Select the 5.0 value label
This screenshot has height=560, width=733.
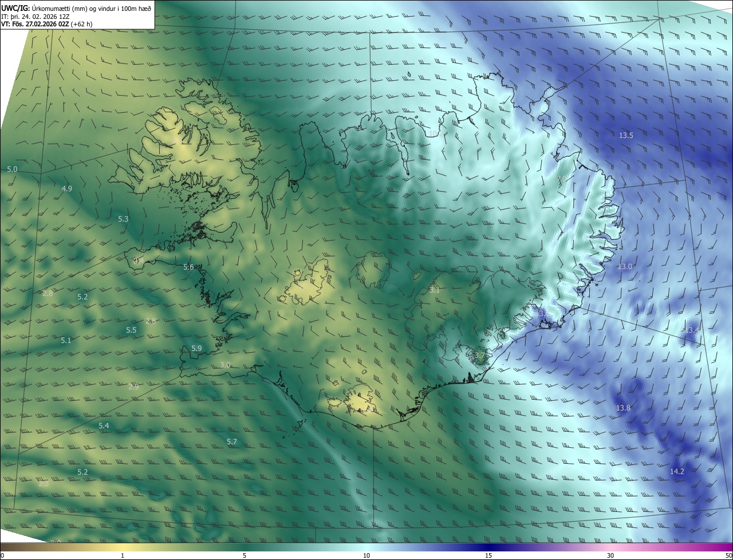click(x=12, y=169)
